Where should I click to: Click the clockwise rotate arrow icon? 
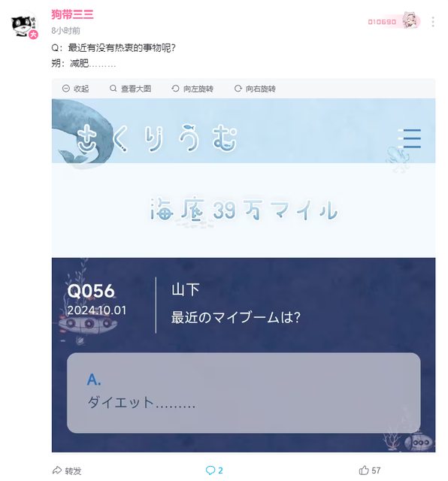238,89
